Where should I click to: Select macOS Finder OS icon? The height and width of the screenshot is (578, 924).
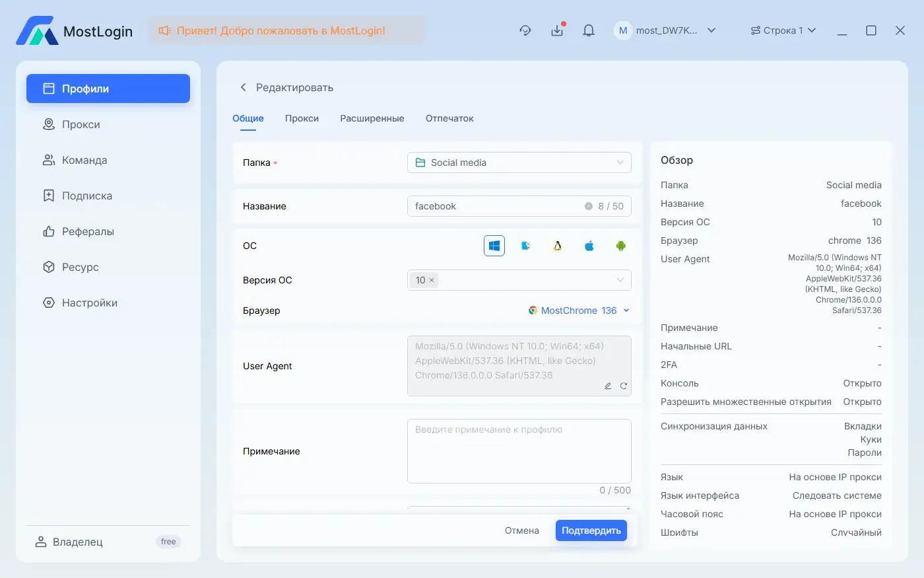pyautogui.click(x=526, y=246)
